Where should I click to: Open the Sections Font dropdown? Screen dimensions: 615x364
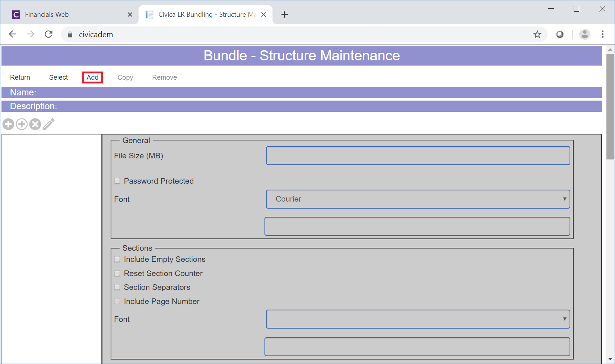tap(418, 319)
